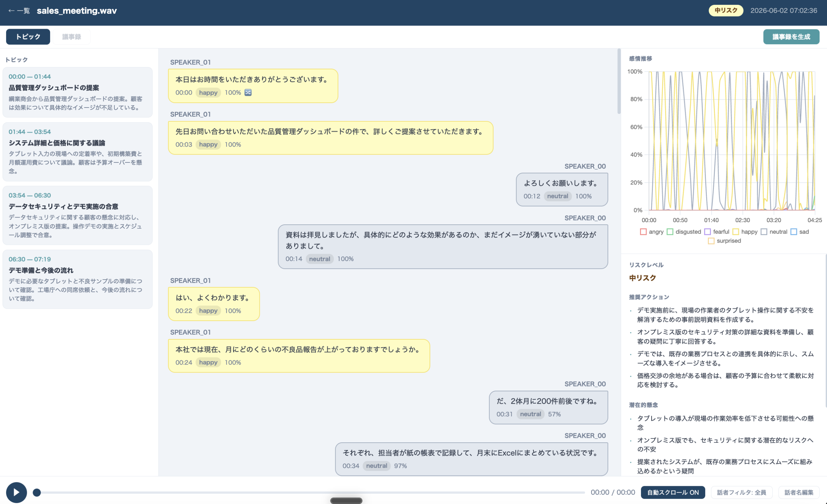Click the SPEAKER_01 label above the 00:22 message
Viewport: 827px width, 504px height.
click(x=190, y=280)
